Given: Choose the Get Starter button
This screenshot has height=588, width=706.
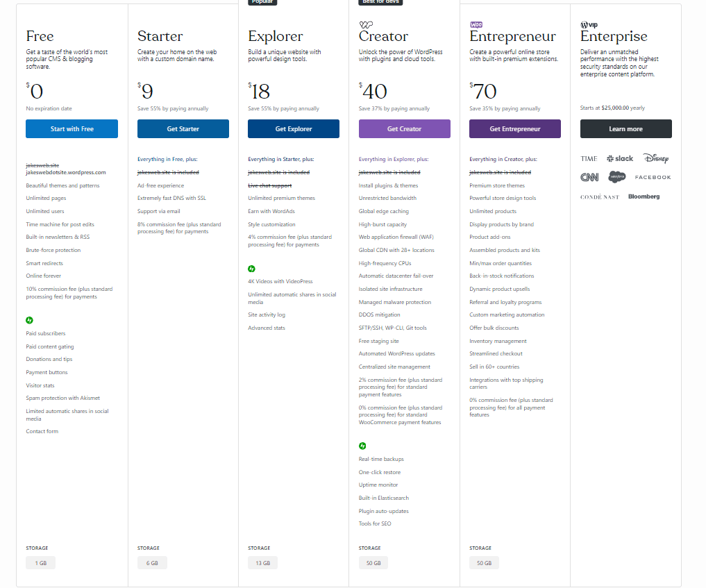Looking at the screenshot, I should point(183,129).
